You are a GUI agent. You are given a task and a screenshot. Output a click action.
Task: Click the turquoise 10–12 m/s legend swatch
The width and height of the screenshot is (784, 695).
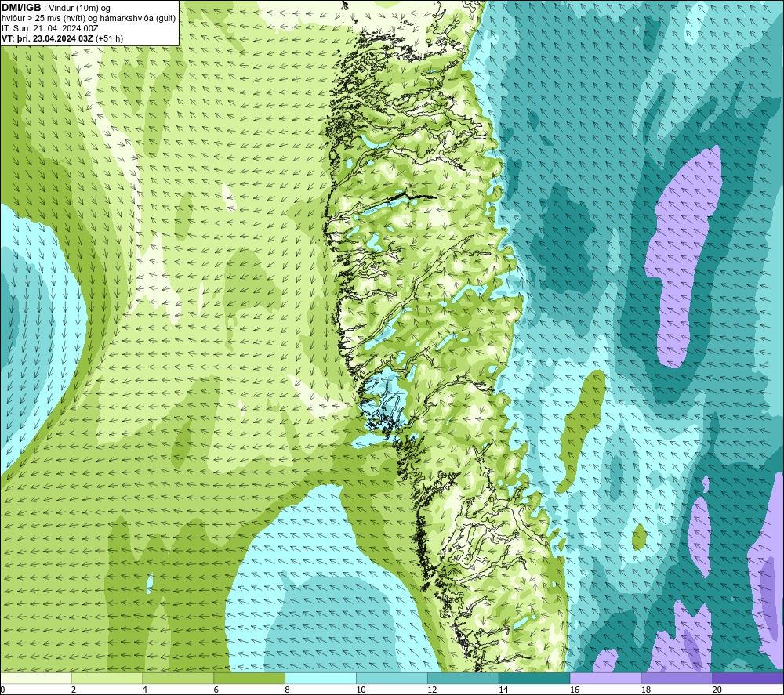click(392, 678)
